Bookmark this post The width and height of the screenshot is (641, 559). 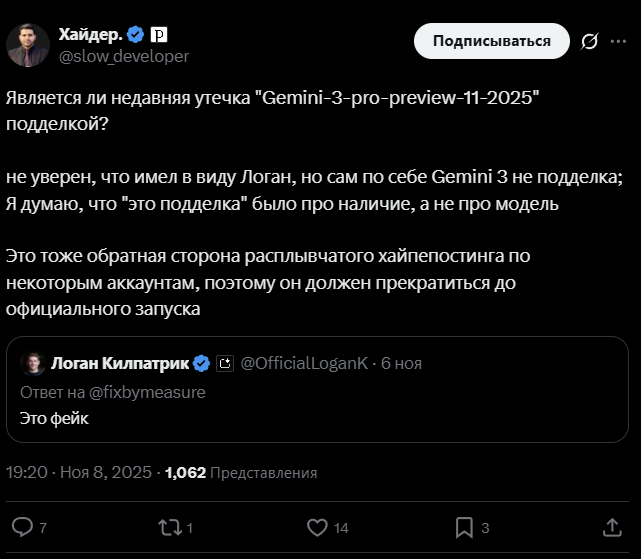point(464,526)
